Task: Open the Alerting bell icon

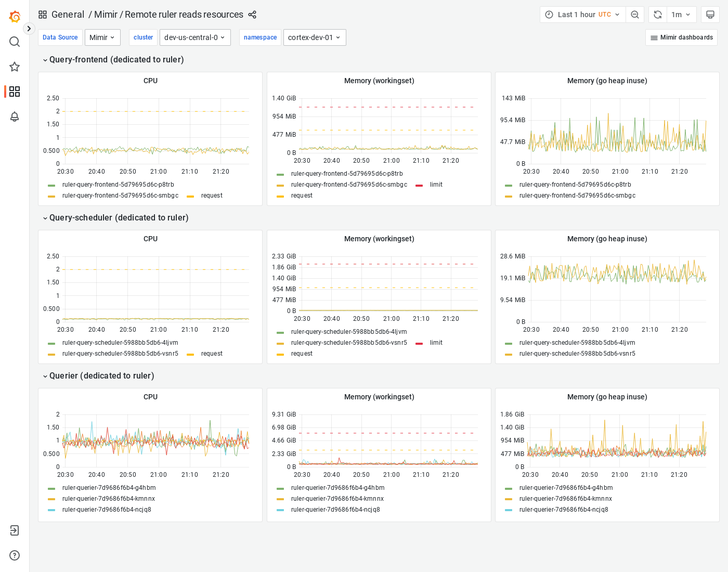Action: tap(15, 116)
